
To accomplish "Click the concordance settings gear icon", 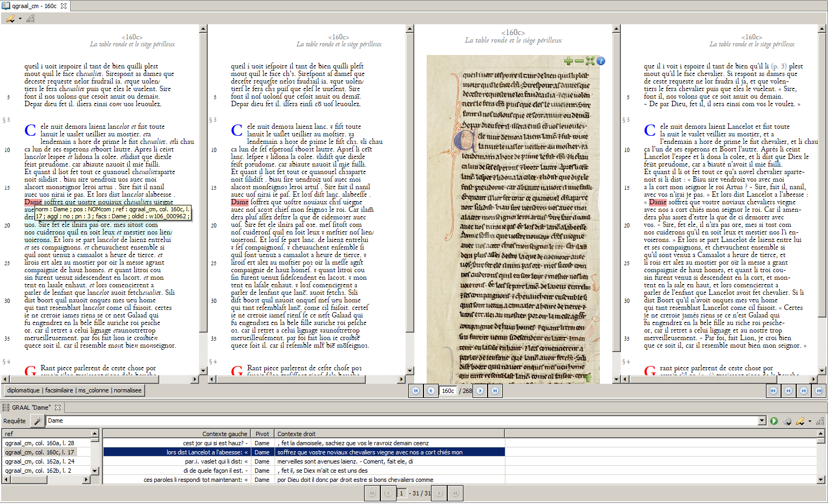I will click(787, 421).
